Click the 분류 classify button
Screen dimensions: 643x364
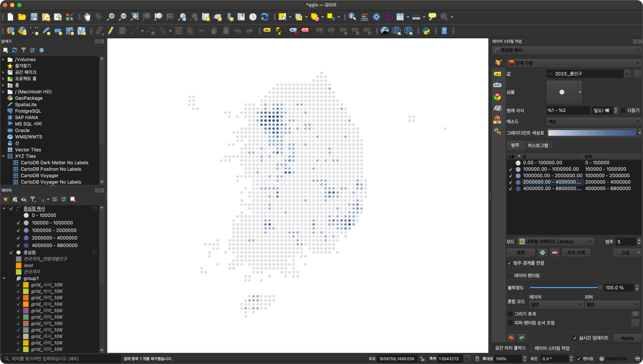click(521, 252)
